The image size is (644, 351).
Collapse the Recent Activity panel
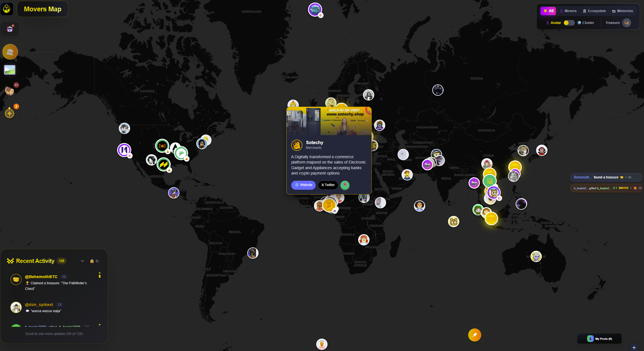(x=83, y=261)
